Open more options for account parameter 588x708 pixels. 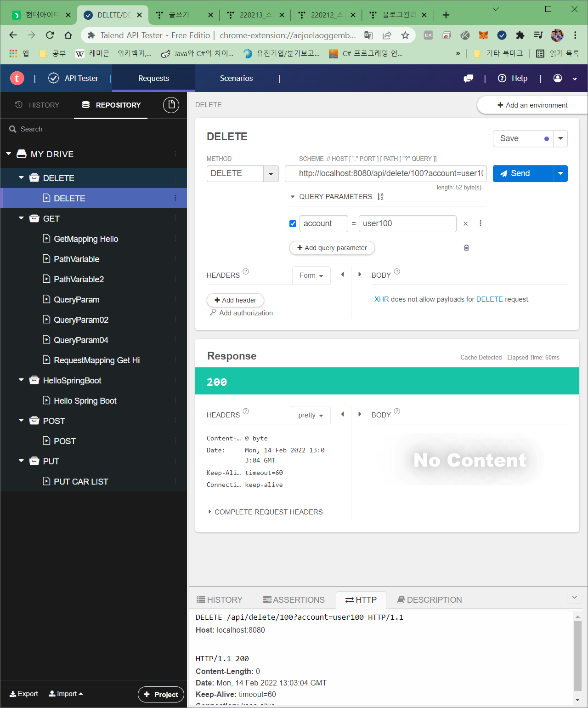[x=481, y=223]
